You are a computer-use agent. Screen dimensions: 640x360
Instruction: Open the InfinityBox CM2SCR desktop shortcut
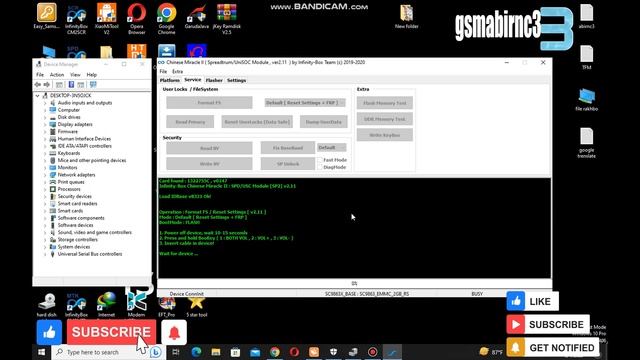[76, 18]
